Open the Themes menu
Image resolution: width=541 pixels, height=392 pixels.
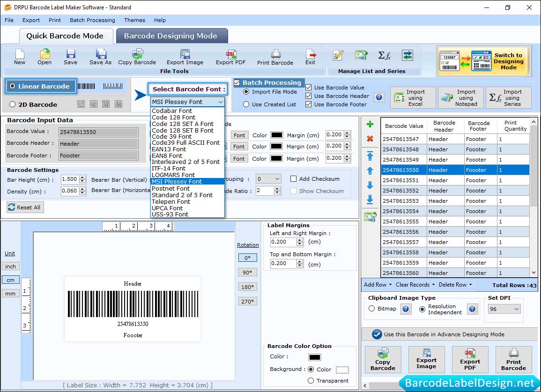point(134,20)
